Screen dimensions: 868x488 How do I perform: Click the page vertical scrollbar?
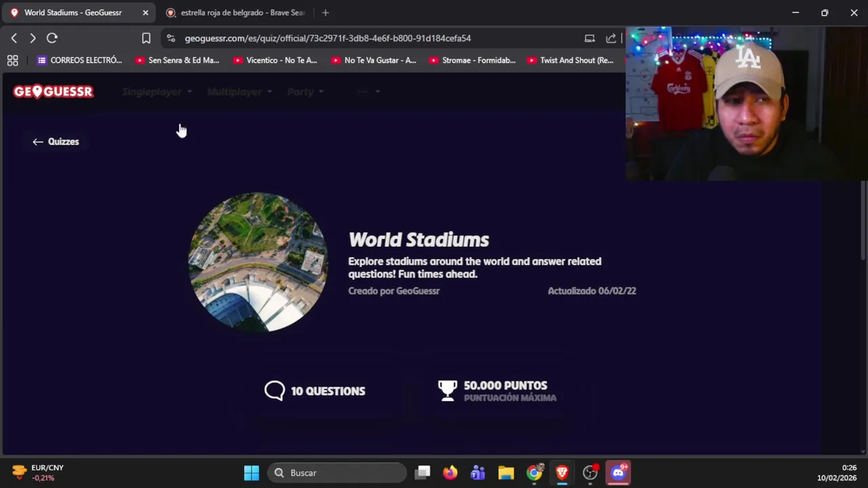pyautogui.click(x=863, y=220)
